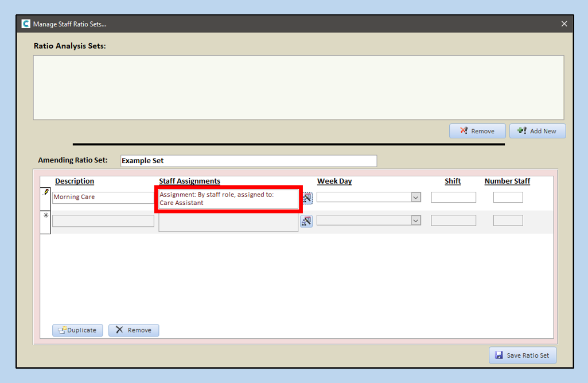Edit the Morning Care description field
The width and height of the screenshot is (588, 383).
pyautogui.click(x=103, y=198)
